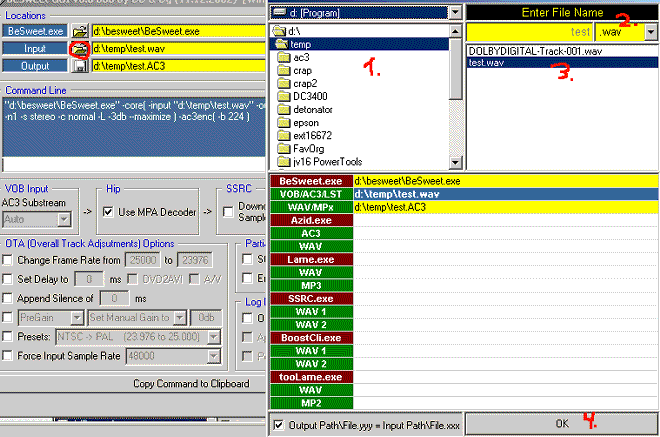Screen dimensions: 660x437
Task: Open the NTSC -> PAL presets dropdown
Action: [214, 337]
